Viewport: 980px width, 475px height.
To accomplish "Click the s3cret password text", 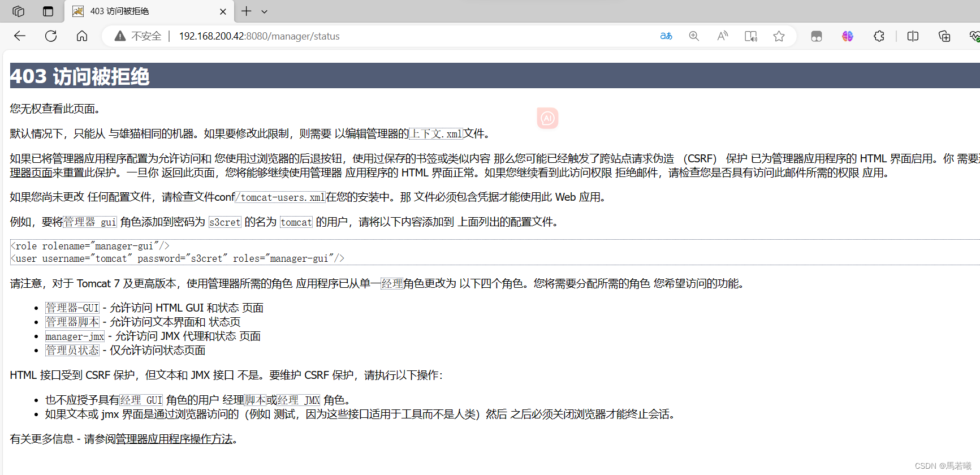I will tap(225, 222).
